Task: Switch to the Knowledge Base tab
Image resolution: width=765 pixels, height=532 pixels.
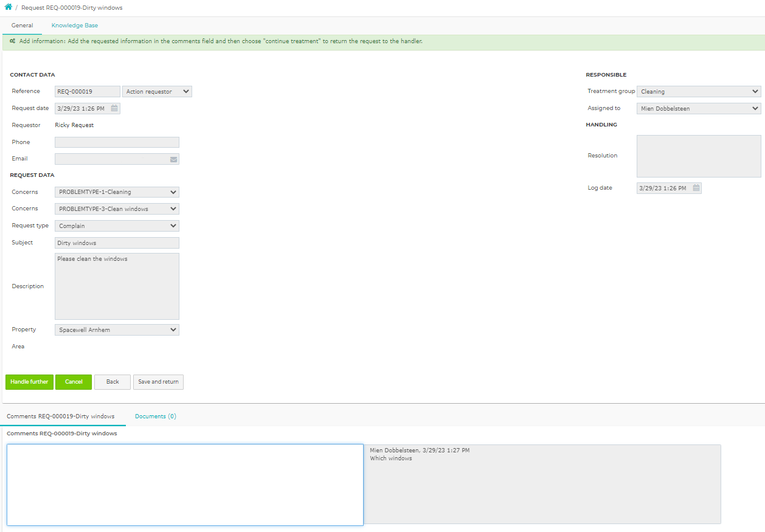Action: point(75,26)
